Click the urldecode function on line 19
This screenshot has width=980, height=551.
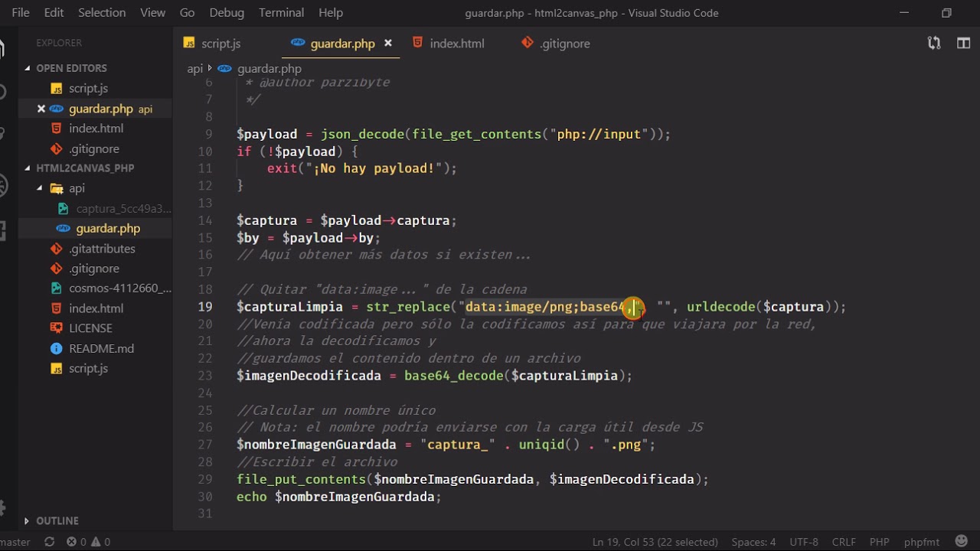721,307
